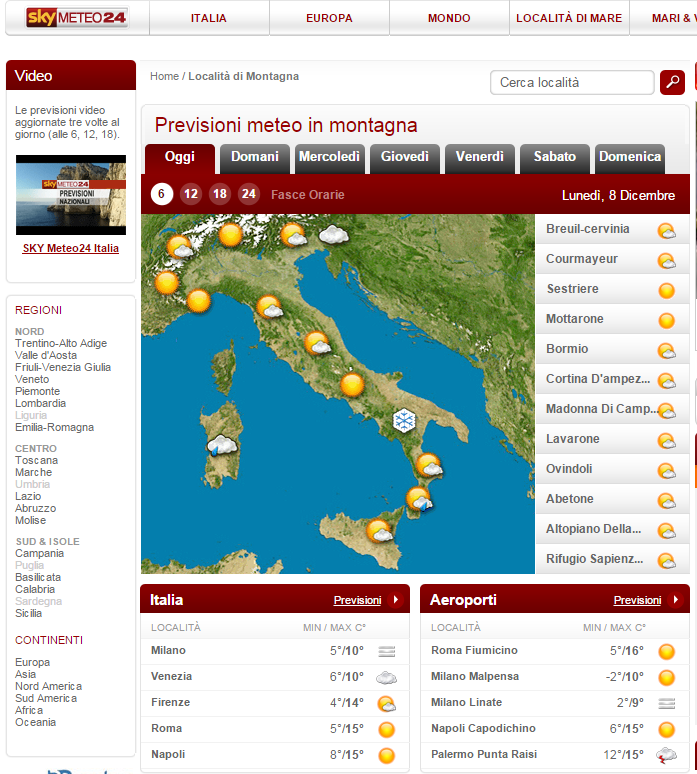The height and width of the screenshot is (774, 697).
Task: Click the red search magnifier button
Action: (672, 82)
